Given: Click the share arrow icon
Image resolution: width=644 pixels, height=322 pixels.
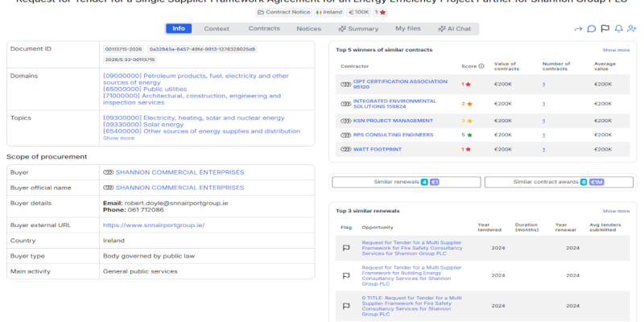Looking at the screenshot, I should coord(578,29).
